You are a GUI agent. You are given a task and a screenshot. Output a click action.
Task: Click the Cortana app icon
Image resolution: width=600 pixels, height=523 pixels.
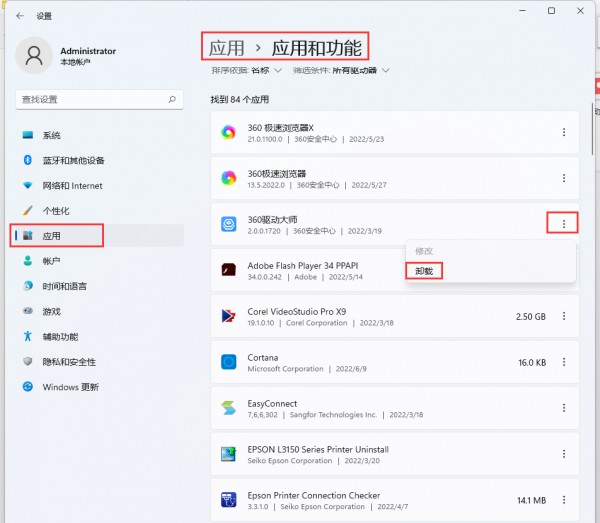point(228,362)
